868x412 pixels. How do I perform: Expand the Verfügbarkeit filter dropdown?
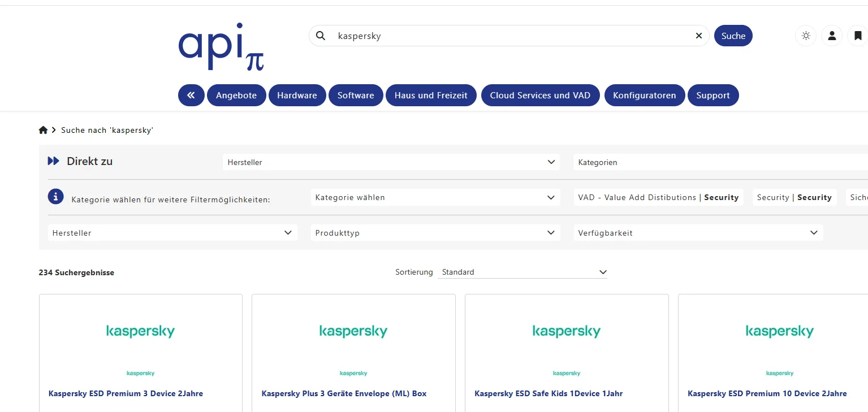698,233
